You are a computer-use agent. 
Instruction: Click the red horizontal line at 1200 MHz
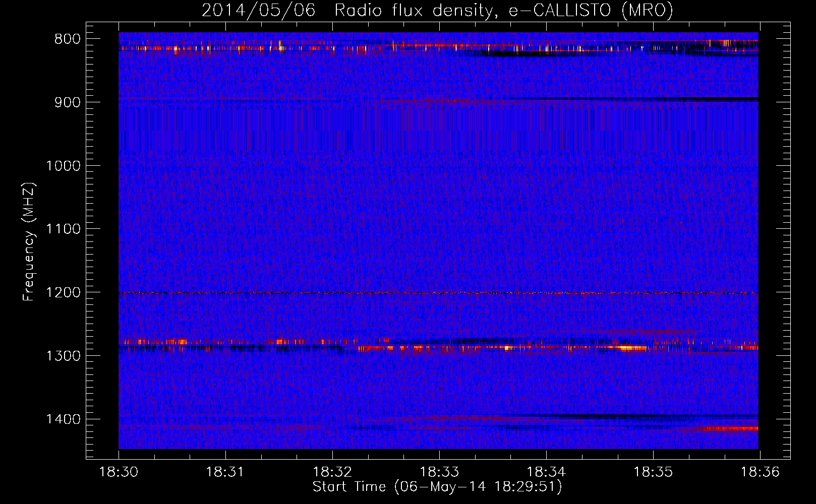[x=438, y=293]
